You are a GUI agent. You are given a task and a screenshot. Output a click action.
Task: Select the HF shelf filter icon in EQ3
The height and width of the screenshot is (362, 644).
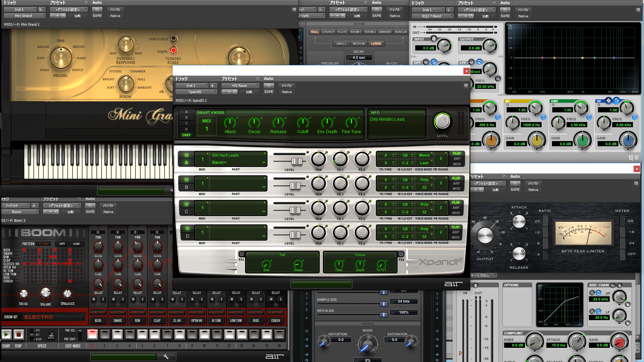(x=616, y=101)
